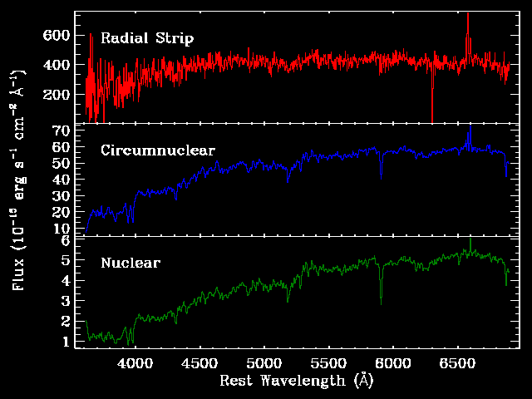Viewport: 532px width, 399px height.
Task: Click the 200 tick label on top panel
Action: pyautogui.click(x=57, y=94)
